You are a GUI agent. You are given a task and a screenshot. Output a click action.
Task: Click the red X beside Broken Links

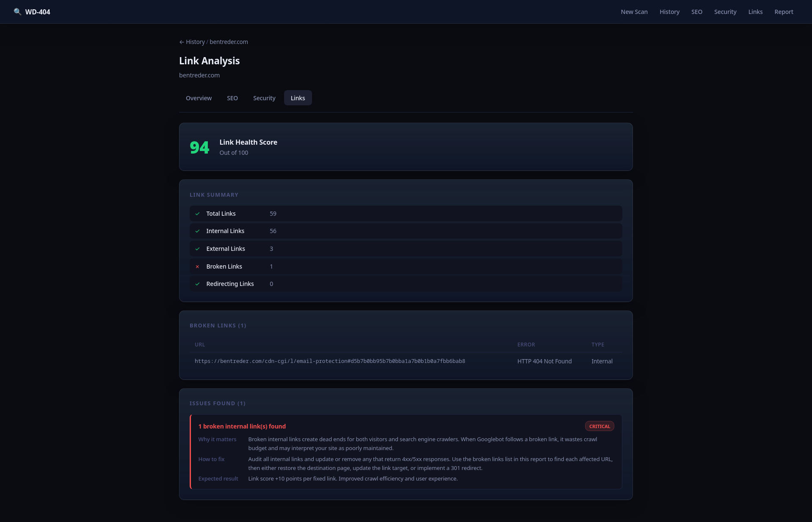pyautogui.click(x=197, y=266)
